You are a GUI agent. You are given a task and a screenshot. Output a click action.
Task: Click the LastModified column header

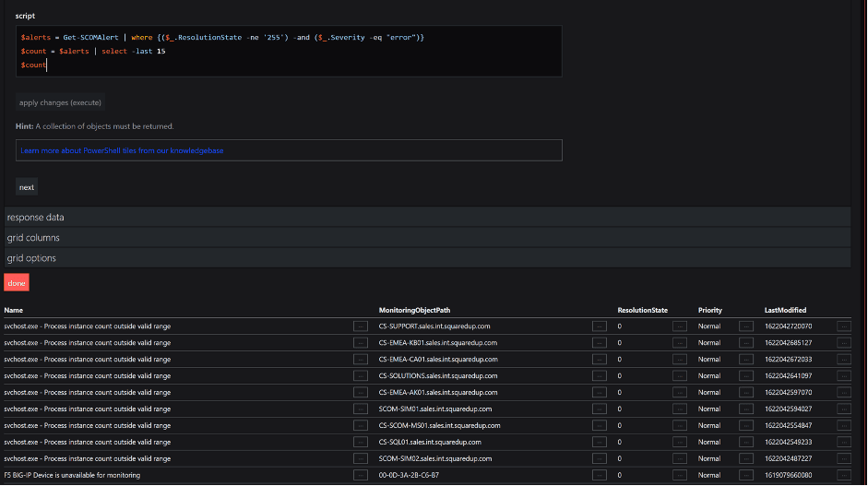tap(785, 310)
